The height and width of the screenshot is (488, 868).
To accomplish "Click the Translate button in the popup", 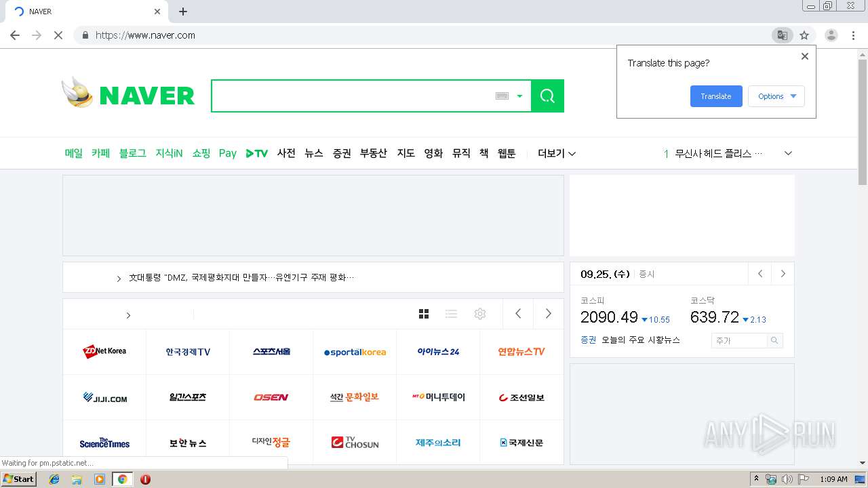I will [x=716, y=96].
